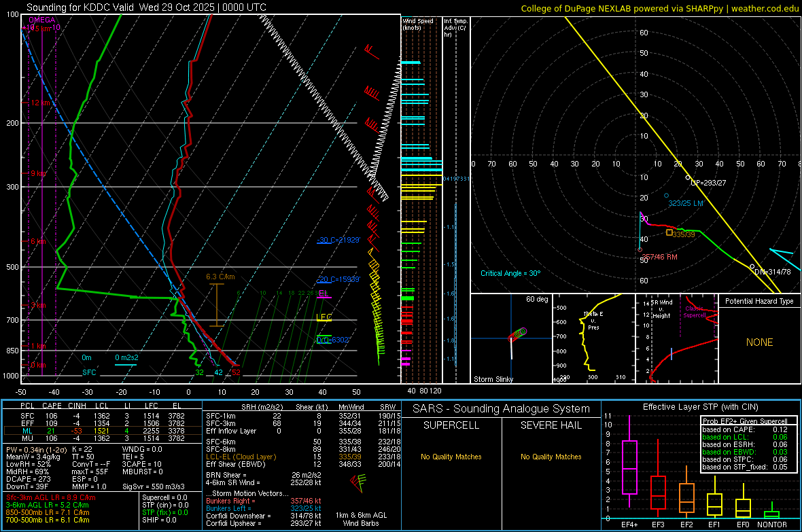
Task: Click the orange 'LCL-EL (Cloud Layer)' row
Action: point(303,457)
